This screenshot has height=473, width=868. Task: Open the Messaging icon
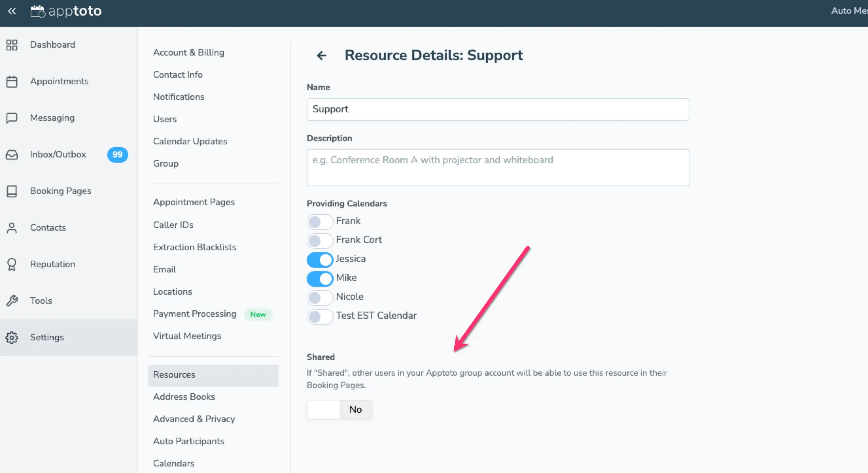(x=12, y=118)
